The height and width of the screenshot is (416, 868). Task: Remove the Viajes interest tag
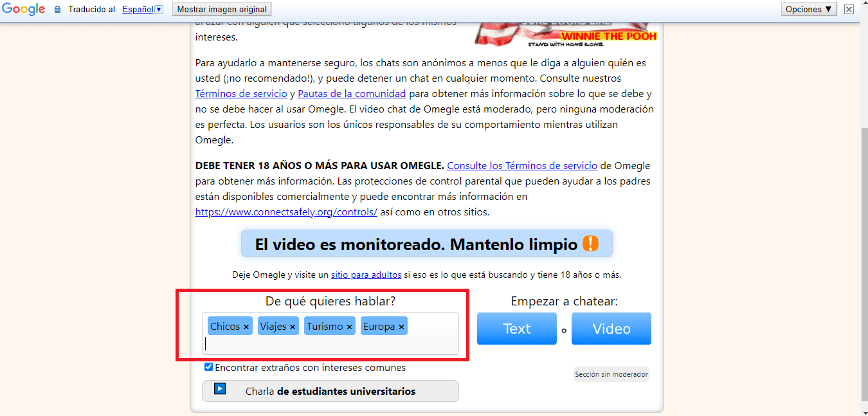point(293,327)
